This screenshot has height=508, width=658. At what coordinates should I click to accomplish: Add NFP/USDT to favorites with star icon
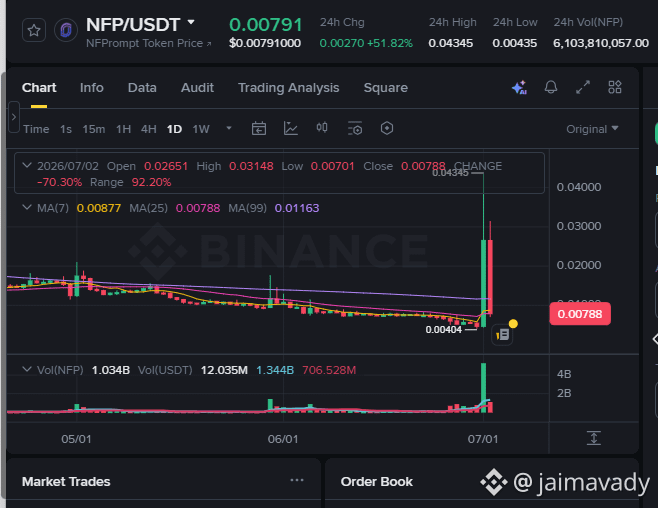tap(34, 30)
